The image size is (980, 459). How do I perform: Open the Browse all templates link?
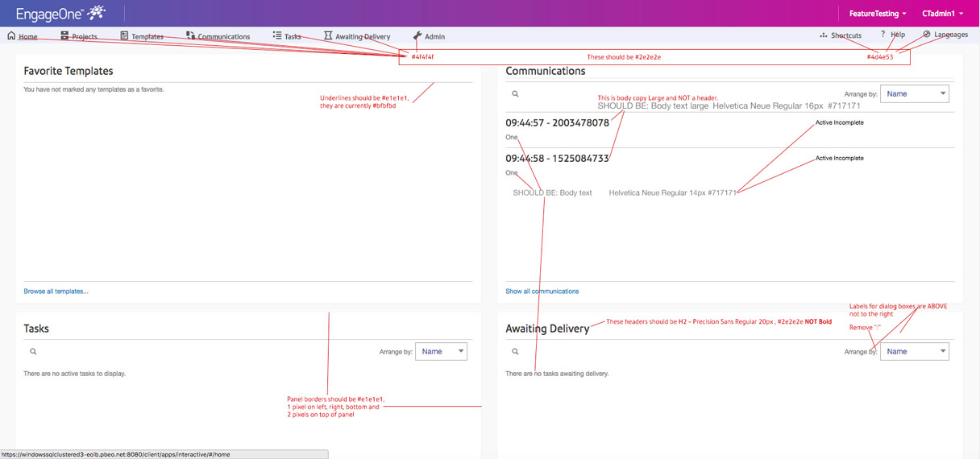click(x=56, y=292)
